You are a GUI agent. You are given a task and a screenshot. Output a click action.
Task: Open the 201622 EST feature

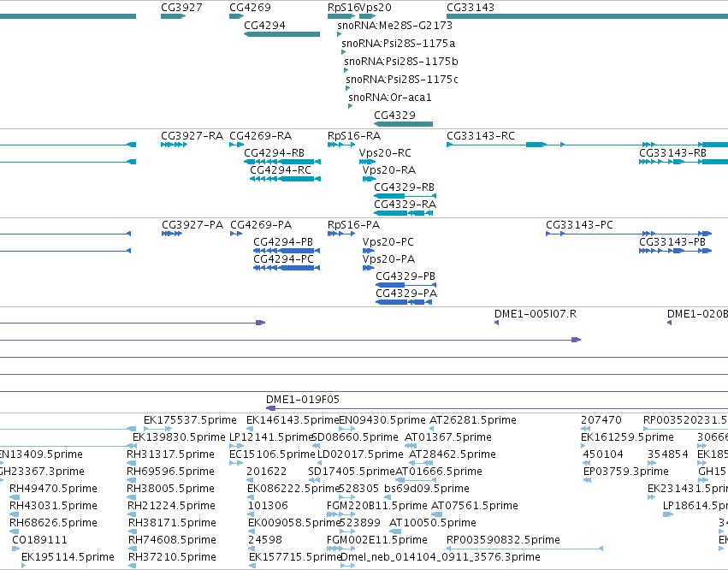point(251,480)
